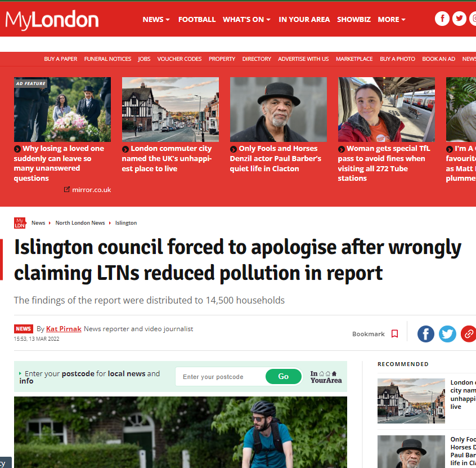Open the SHOWBIZ section
The width and height of the screenshot is (476, 468).
[x=354, y=20]
